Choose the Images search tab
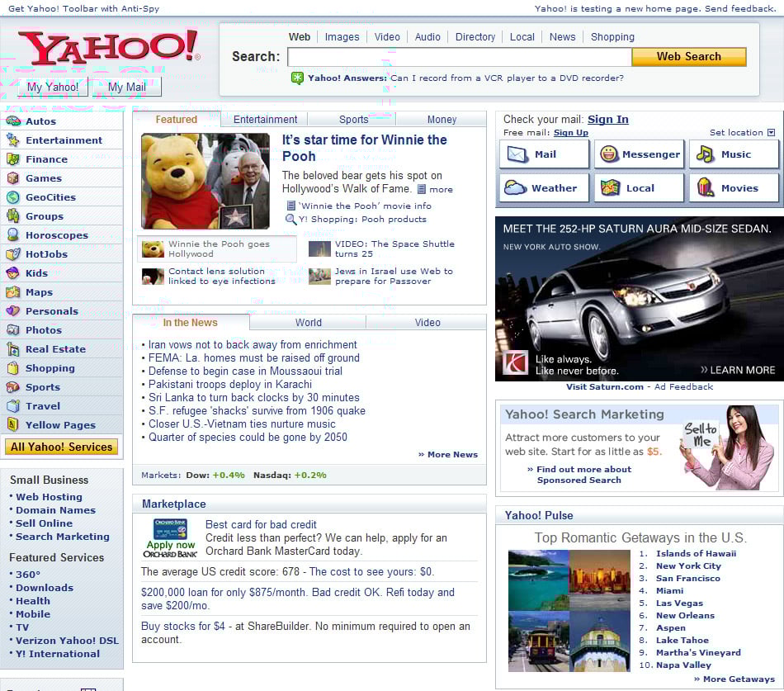The height and width of the screenshot is (691, 784). 342,37
